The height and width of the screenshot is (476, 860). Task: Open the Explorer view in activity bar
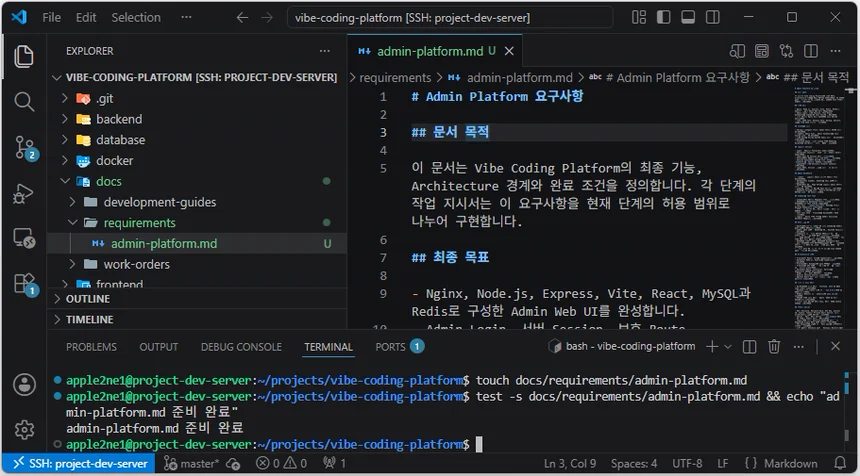pyautogui.click(x=24, y=56)
